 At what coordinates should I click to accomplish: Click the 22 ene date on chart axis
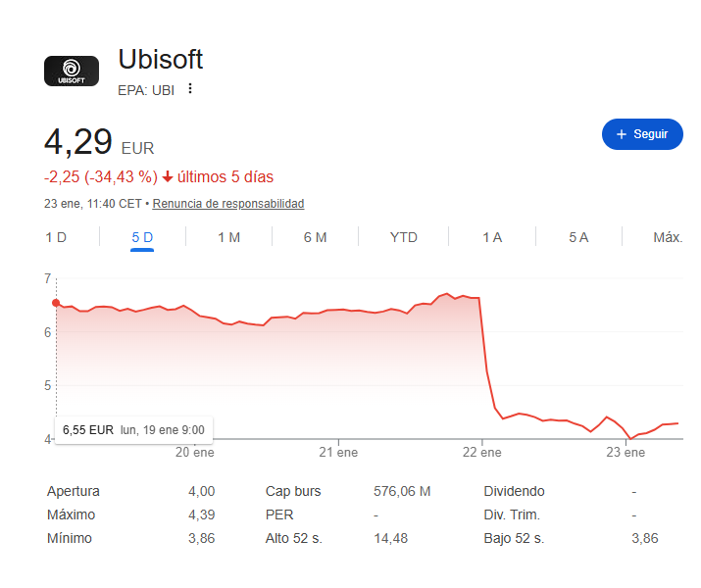[x=482, y=452]
